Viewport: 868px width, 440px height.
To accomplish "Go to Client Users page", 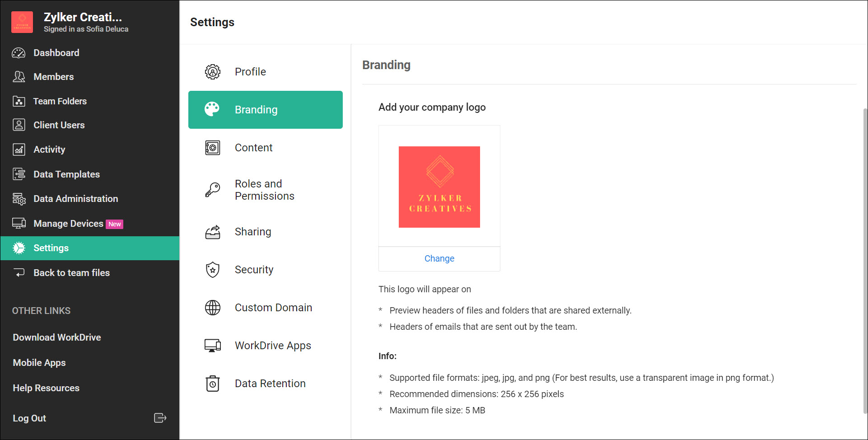I will (59, 125).
